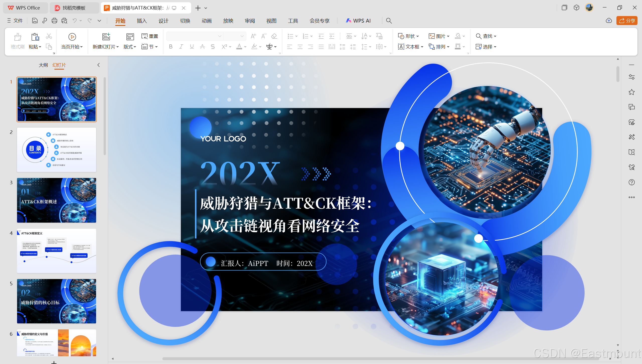Click the 分享 share button

click(627, 21)
